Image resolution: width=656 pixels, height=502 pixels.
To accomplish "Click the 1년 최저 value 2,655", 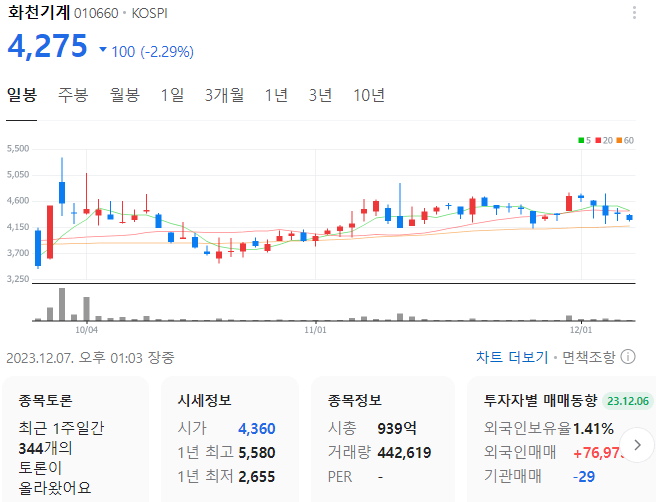I will coord(256,476).
